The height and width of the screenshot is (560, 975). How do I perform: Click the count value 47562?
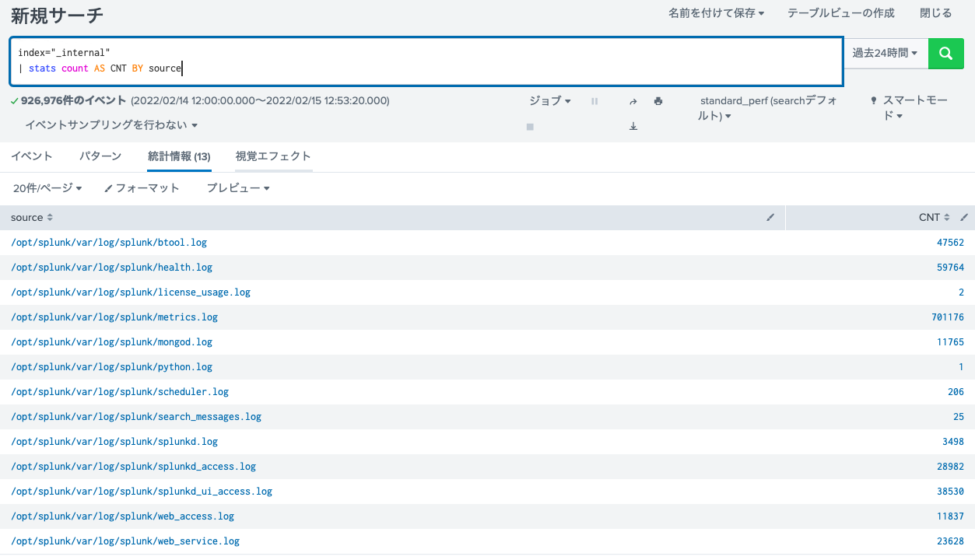pos(950,243)
